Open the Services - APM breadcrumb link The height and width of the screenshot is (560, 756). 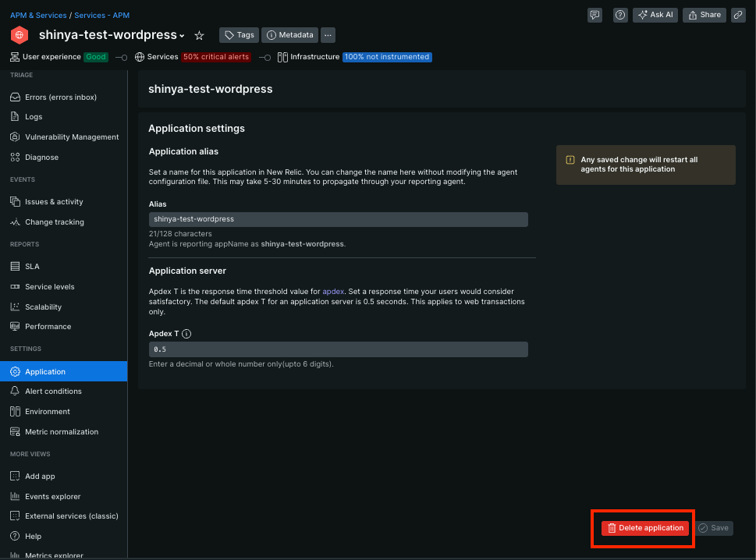click(101, 15)
